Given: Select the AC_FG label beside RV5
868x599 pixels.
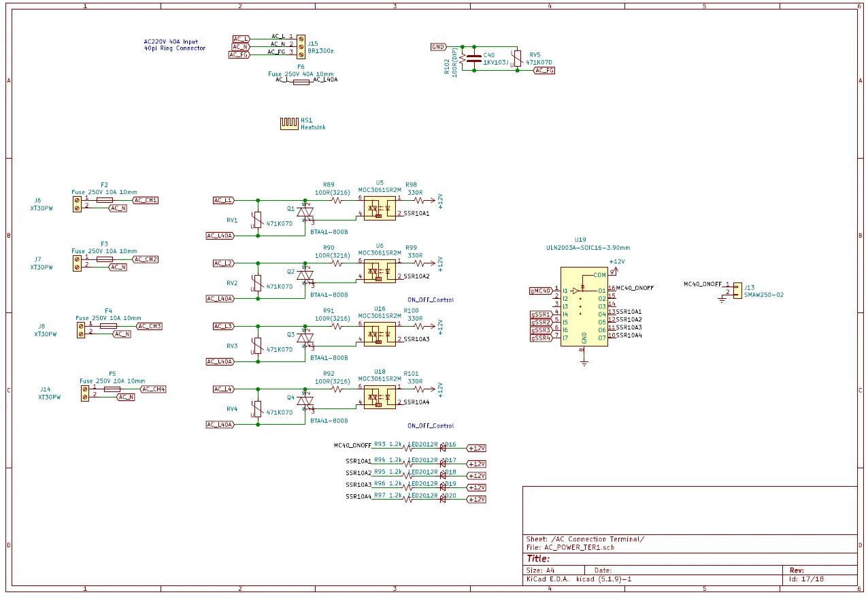Looking at the screenshot, I should (x=544, y=70).
